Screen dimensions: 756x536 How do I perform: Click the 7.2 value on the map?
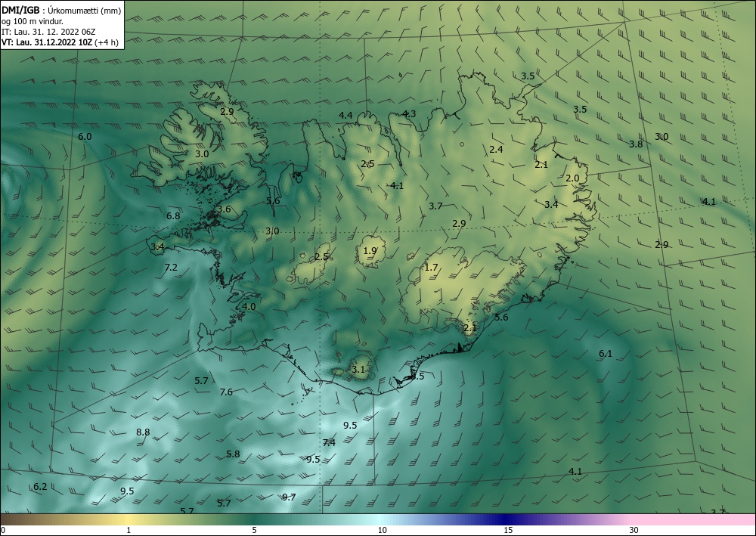171,268
